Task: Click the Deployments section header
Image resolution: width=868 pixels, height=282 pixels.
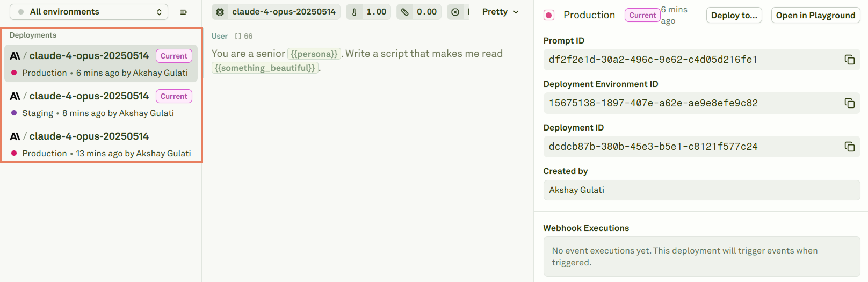Action: pyautogui.click(x=33, y=35)
